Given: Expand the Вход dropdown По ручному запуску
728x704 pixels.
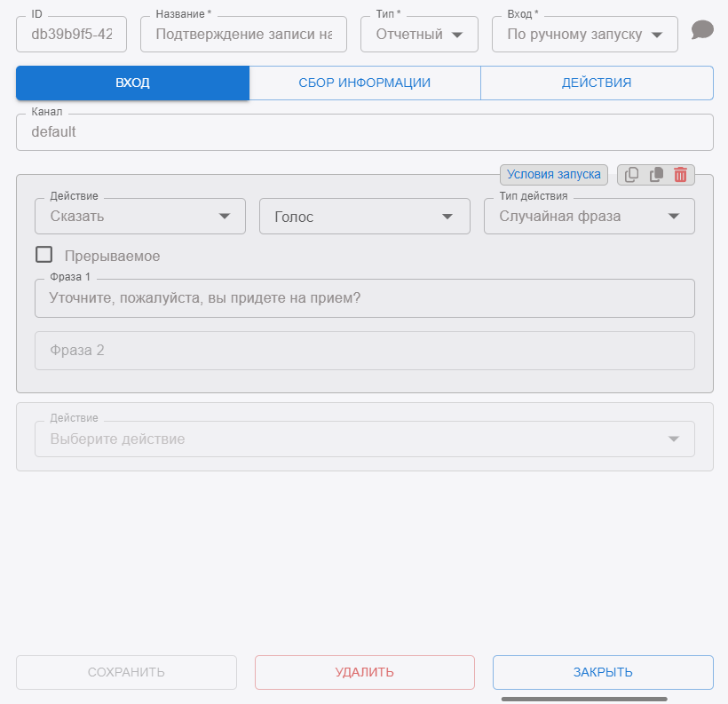Looking at the screenshot, I should 584,35.
